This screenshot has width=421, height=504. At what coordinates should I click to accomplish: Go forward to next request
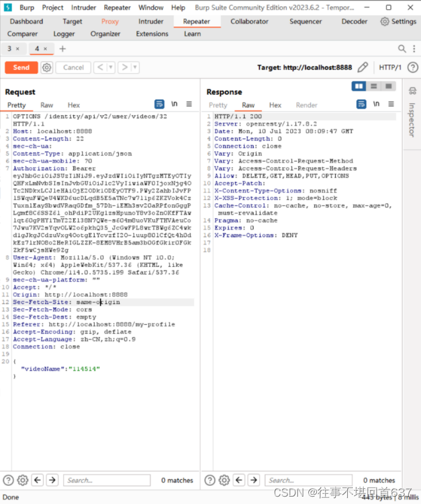pyautogui.click(x=125, y=68)
